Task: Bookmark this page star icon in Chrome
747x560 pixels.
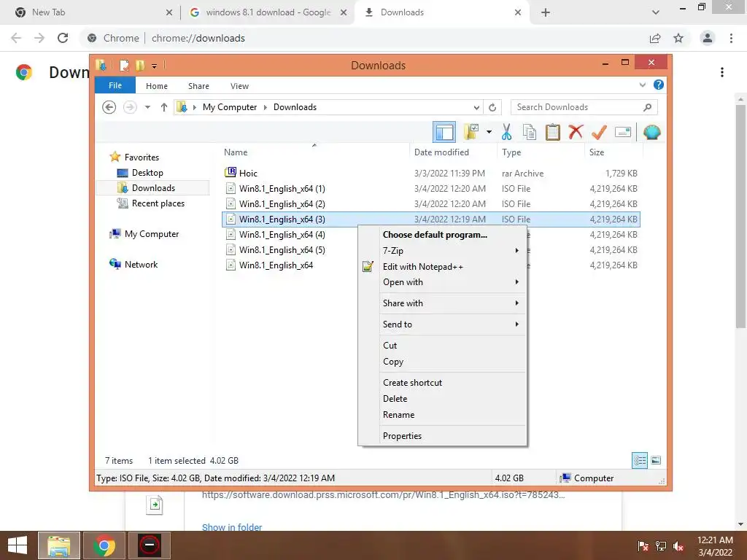Action: coord(678,38)
